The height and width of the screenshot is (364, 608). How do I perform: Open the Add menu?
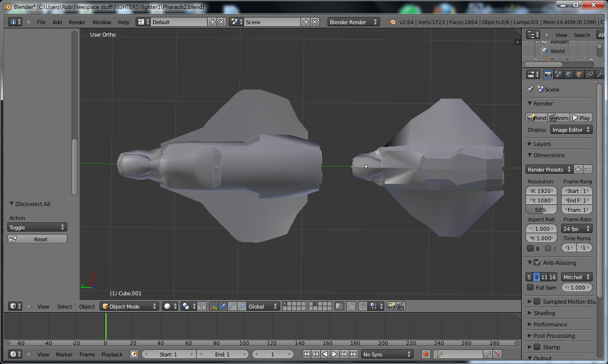(57, 22)
